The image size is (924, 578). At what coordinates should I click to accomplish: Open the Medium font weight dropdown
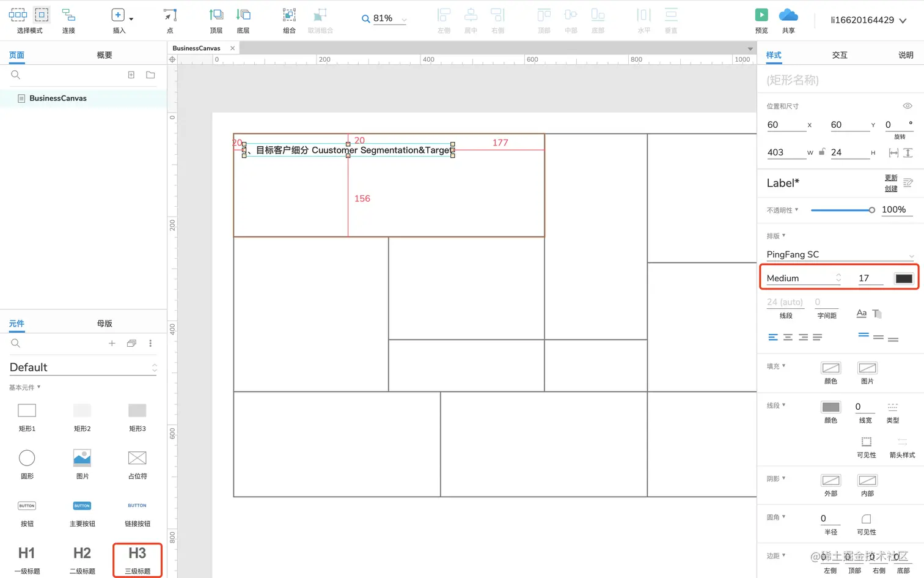804,278
